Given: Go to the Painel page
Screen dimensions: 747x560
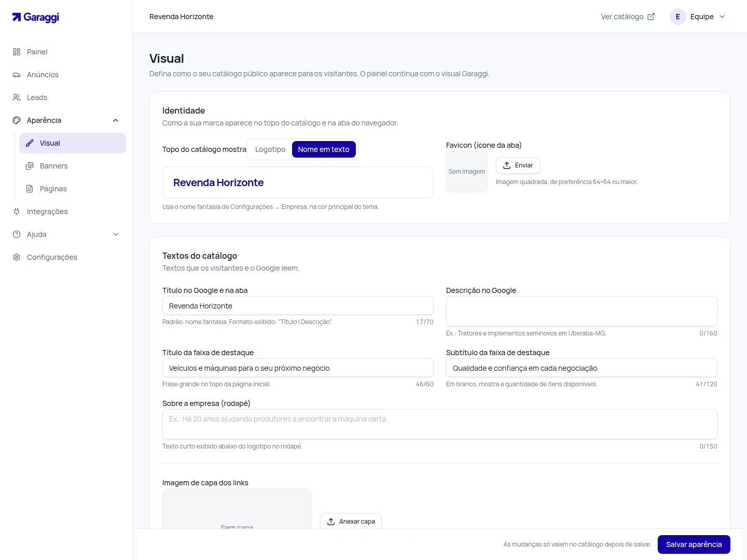Looking at the screenshot, I should (x=66, y=52).
